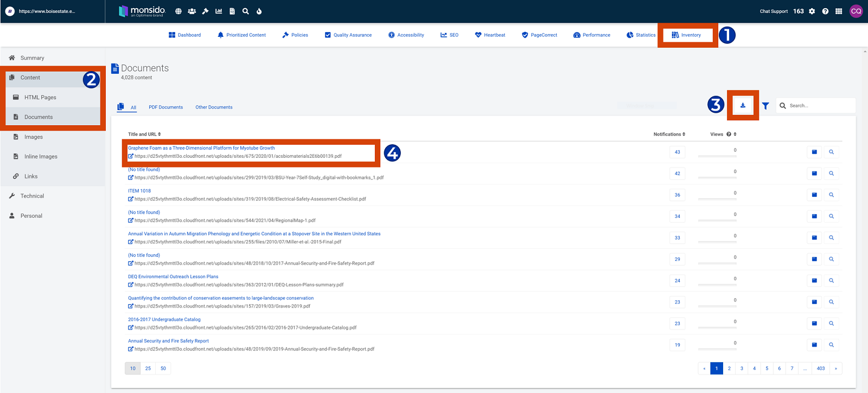Click the magnifier search icon in top bar
This screenshot has width=868, height=393.
pyautogui.click(x=246, y=11)
